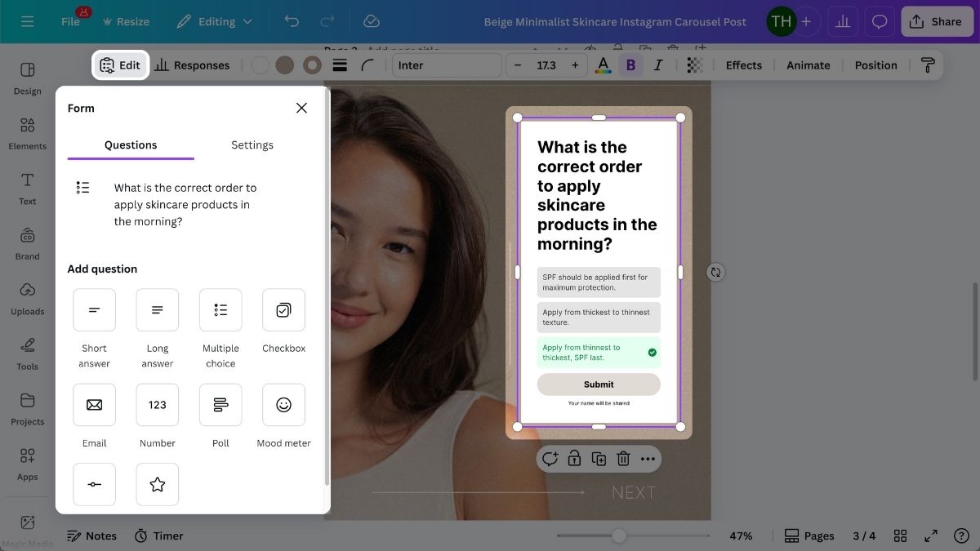Open Animate options

808,65
